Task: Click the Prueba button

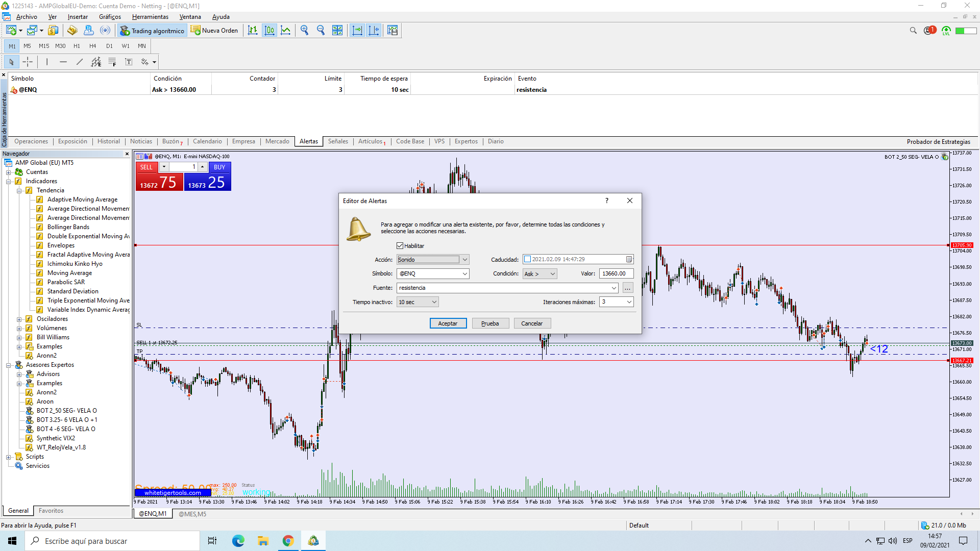Action: pyautogui.click(x=490, y=323)
